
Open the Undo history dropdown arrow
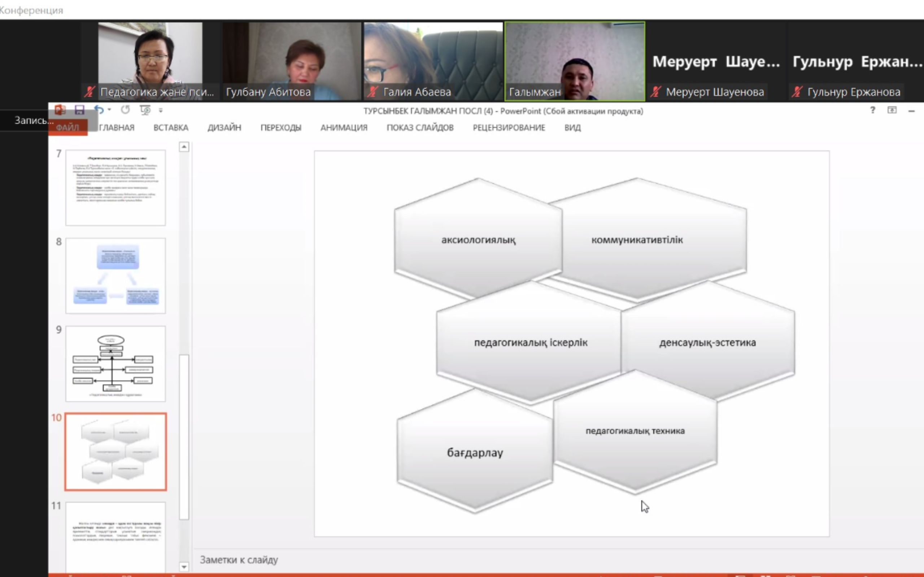point(110,110)
